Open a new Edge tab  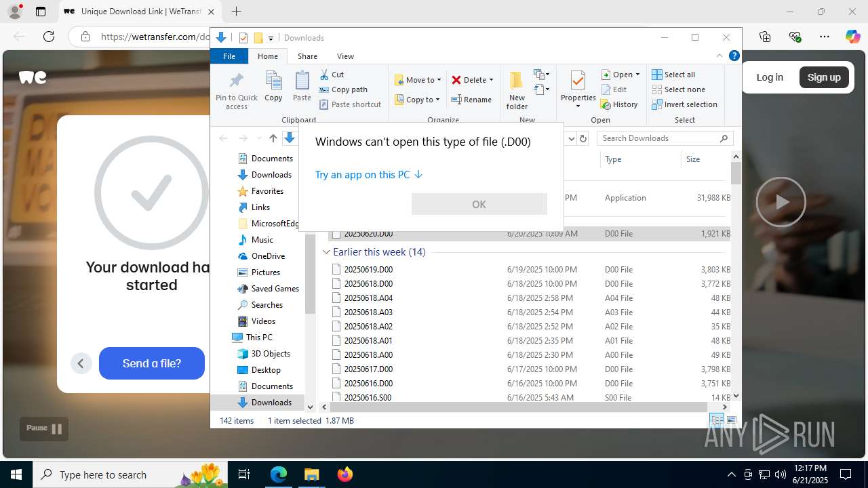pyautogui.click(x=236, y=12)
